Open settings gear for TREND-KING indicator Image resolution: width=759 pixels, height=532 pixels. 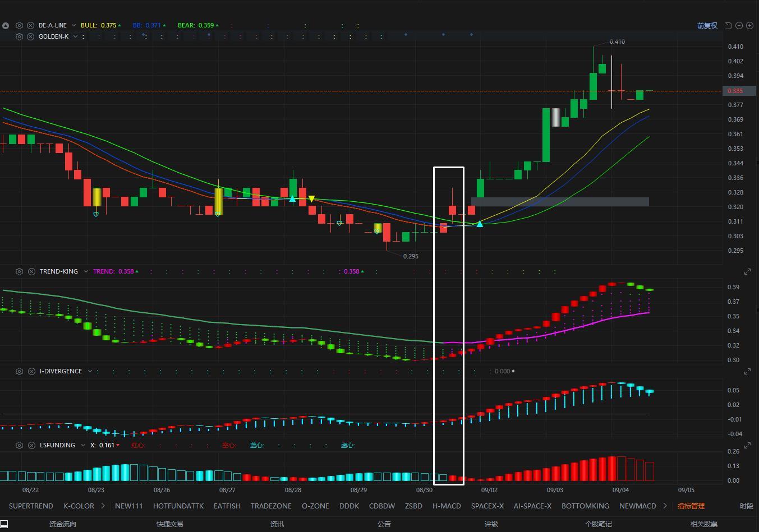pos(19,271)
